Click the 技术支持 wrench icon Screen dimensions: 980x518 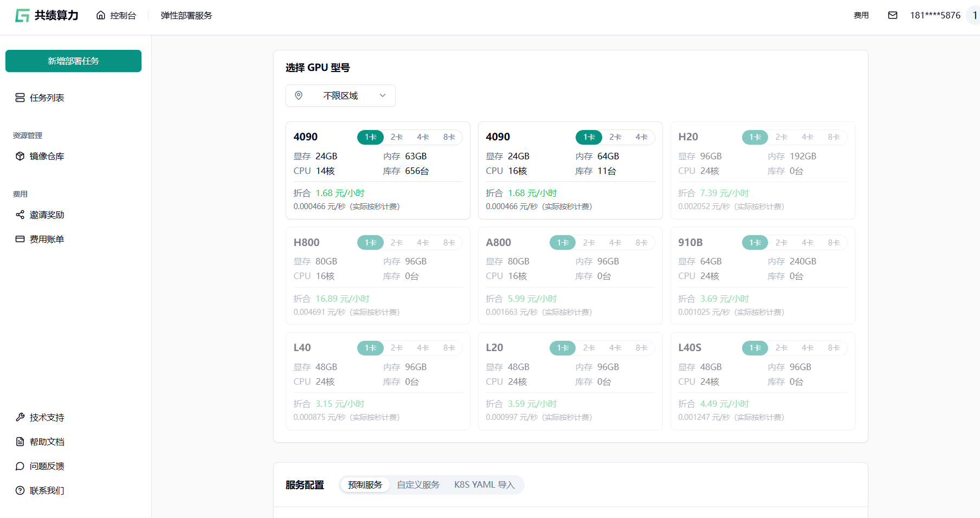pyautogui.click(x=20, y=417)
